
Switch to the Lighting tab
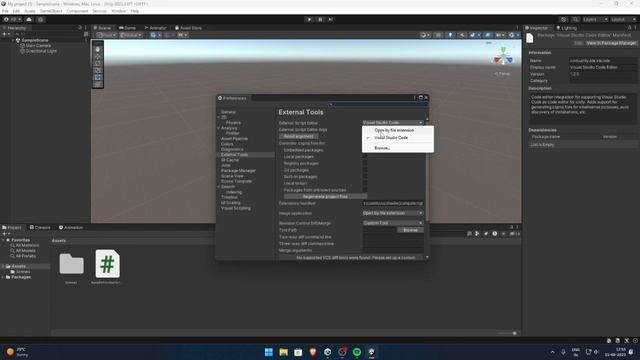[567, 28]
